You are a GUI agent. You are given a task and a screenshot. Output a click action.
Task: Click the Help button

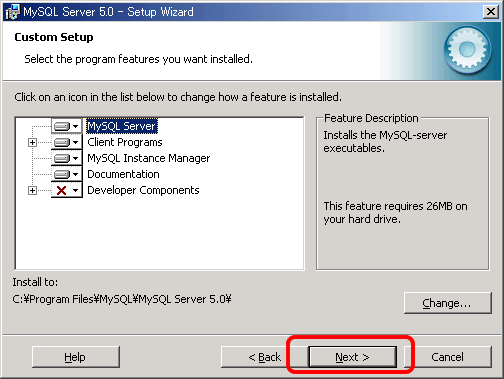pyautogui.click(x=76, y=357)
